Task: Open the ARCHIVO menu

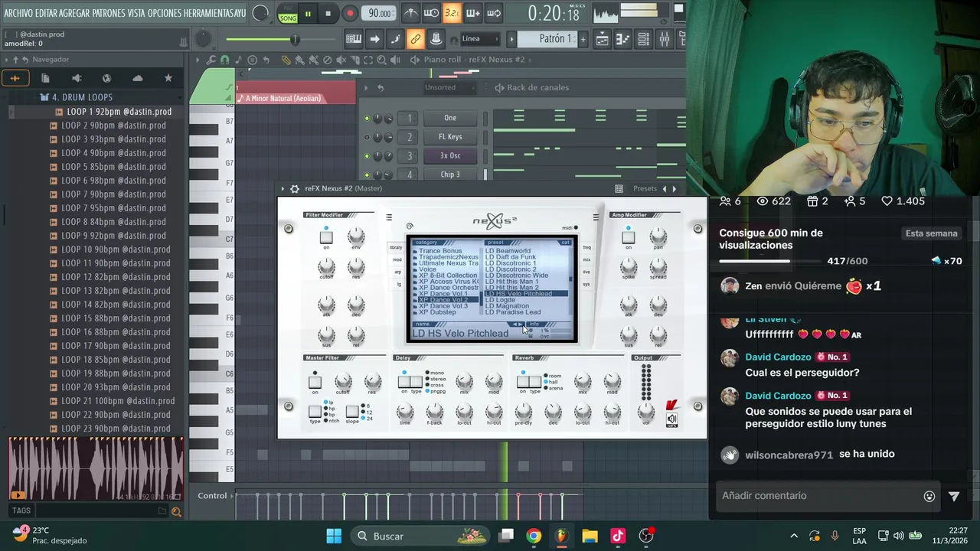Action: tap(19, 13)
